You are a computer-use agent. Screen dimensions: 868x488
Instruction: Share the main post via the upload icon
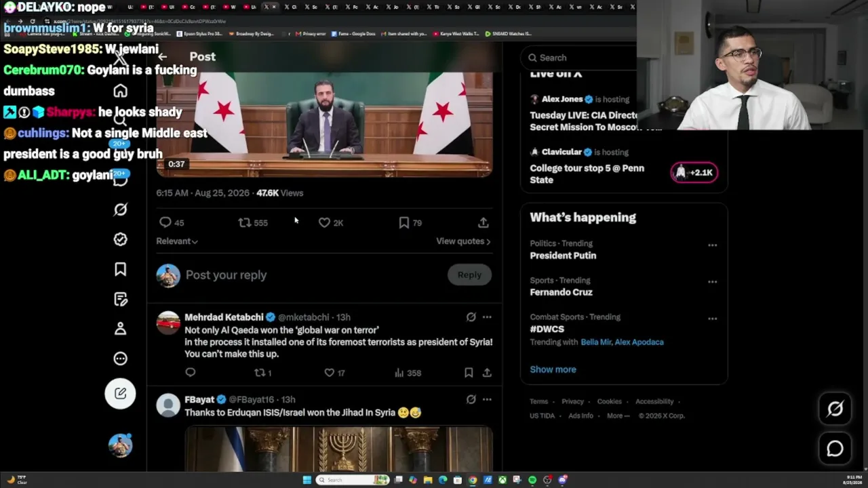483,222
